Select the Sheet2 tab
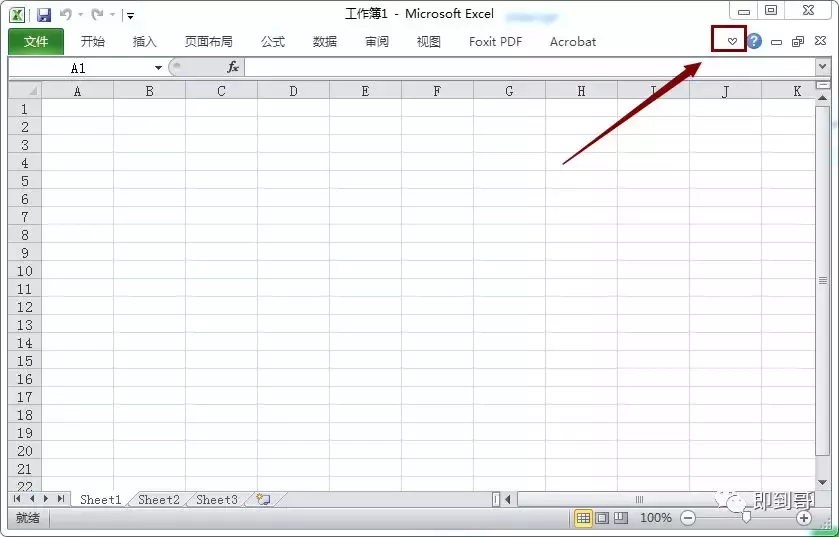This screenshot has width=839, height=537. coord(159,500)
